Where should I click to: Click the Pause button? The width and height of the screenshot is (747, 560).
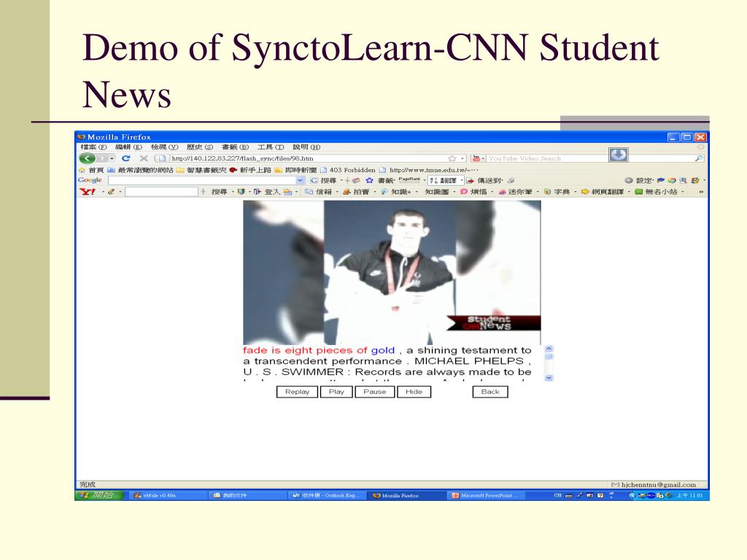coord(374,392)
